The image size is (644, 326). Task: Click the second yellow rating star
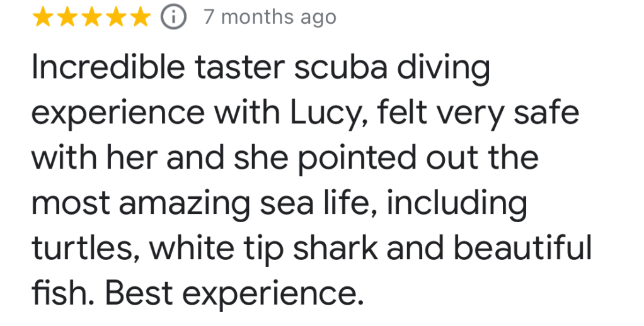(x=67, y=18)
